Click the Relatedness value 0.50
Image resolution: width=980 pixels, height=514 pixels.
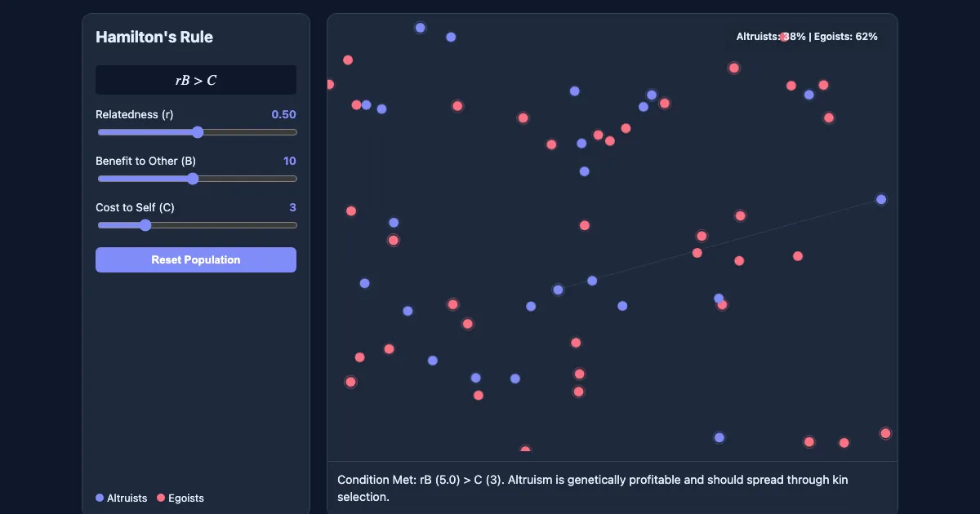tap(283, 114)
